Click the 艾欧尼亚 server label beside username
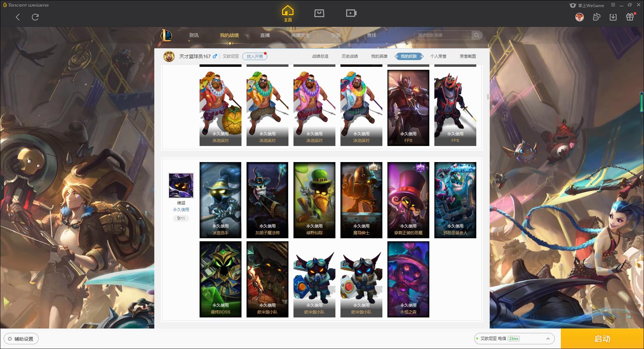Image resolution: width=644 pixels, height=349 pixels. [x=231, y=56]
